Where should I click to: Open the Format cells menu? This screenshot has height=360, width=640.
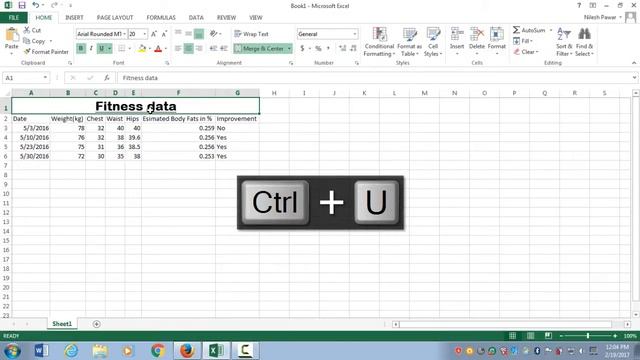pyautogui.click(x=497, y=42)
